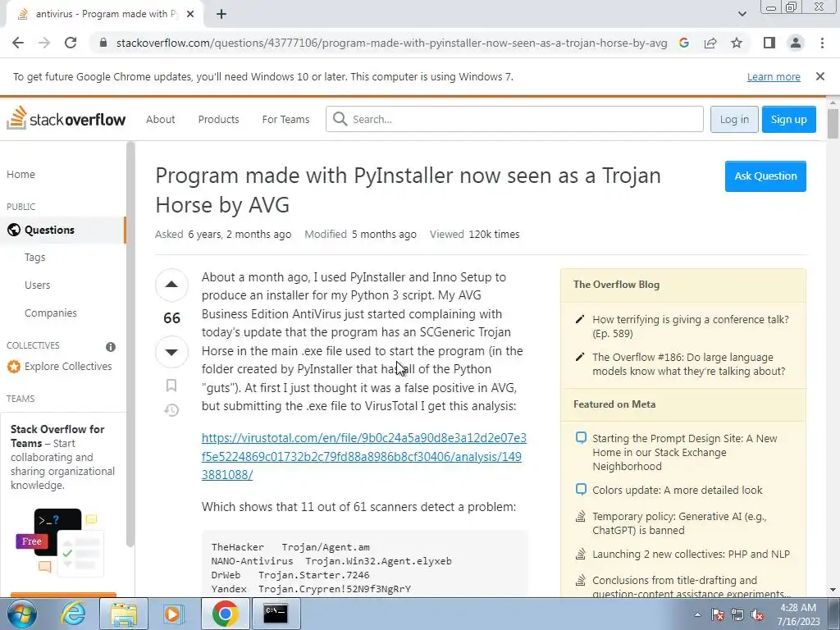Select Questions in the sidebar

click(62, 230)
